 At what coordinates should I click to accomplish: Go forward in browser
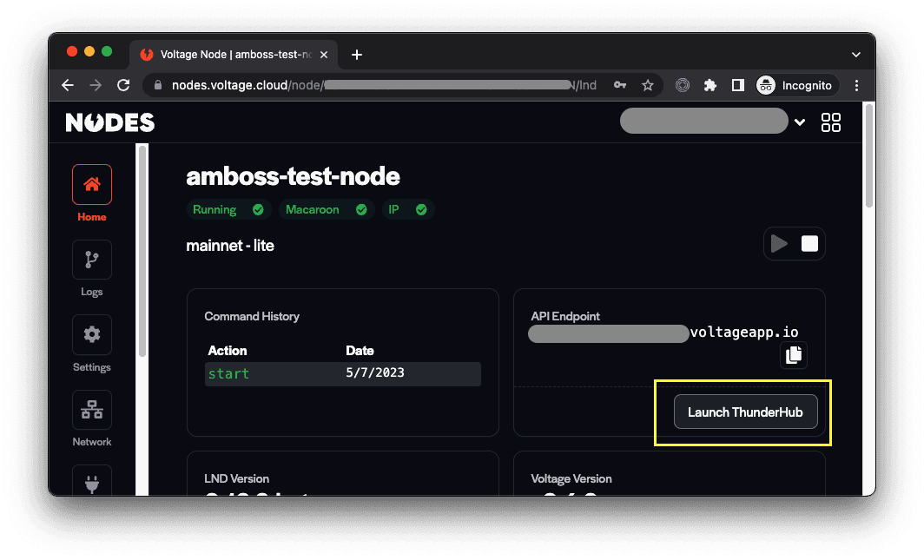point(96,85)
